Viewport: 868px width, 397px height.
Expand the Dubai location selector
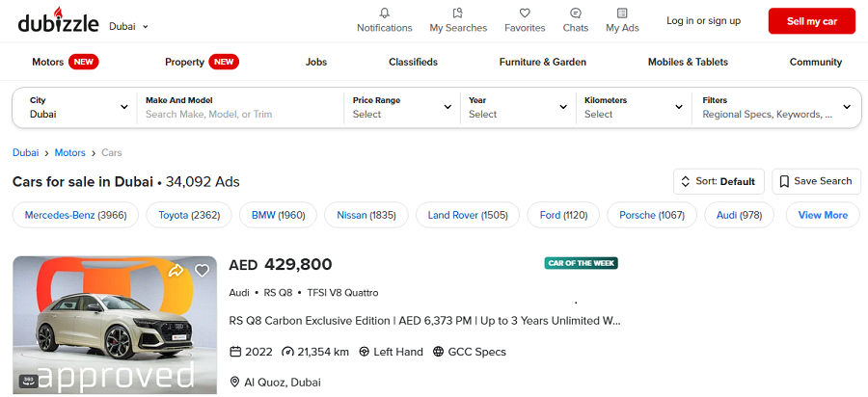(x=129, y=26)
